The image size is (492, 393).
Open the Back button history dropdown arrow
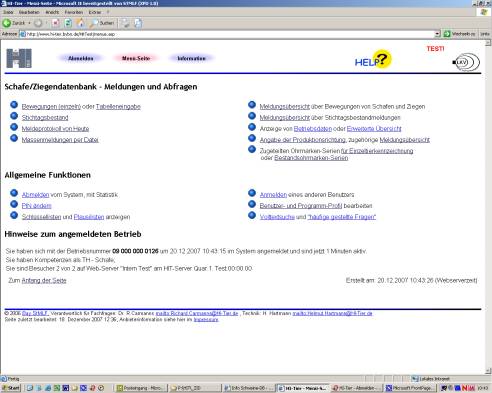tap(29, 23)
